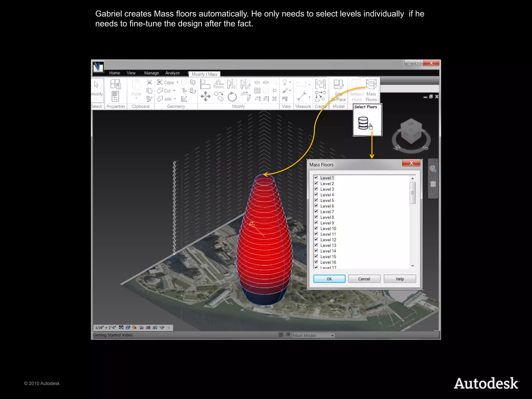Expand the Cut geometry dropdown arrow
Viewport: 532px width, 399px height.
coord(174,91)
